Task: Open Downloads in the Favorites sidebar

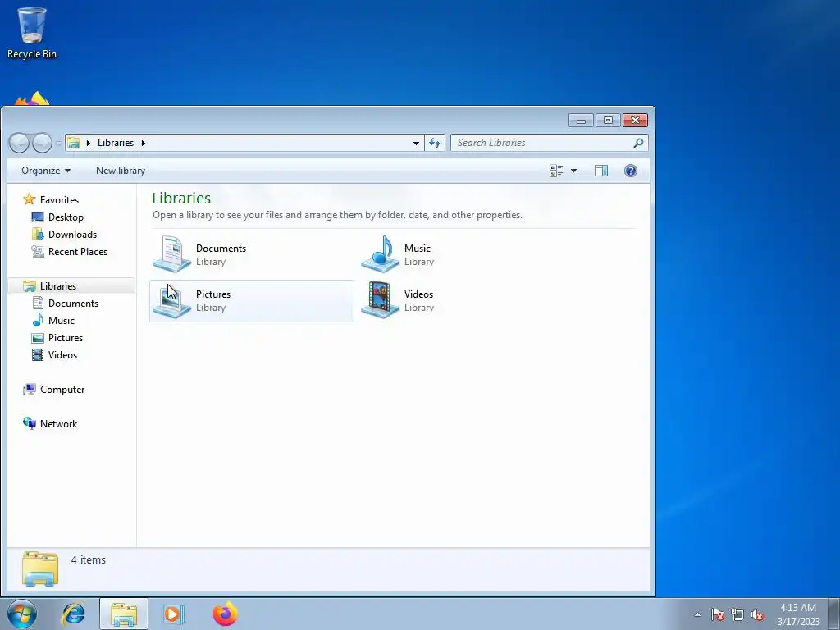Action: [x=72, y=234]
